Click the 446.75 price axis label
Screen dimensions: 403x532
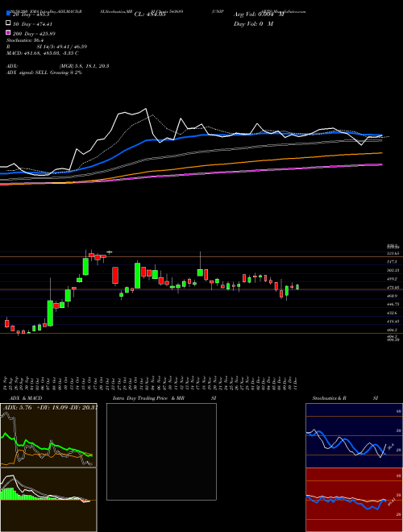tap(393, 305)
